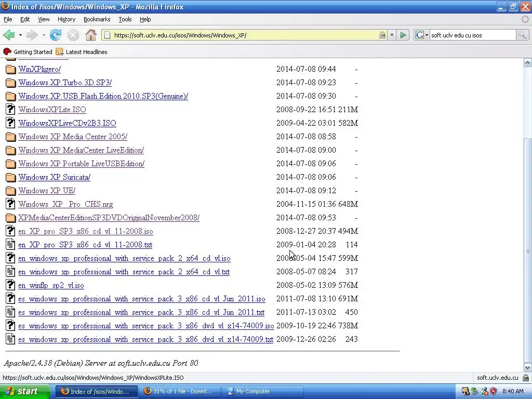Click the Back navigation arrow
The height and width of the screenshot is (399, 532).
tap(9, 35)
